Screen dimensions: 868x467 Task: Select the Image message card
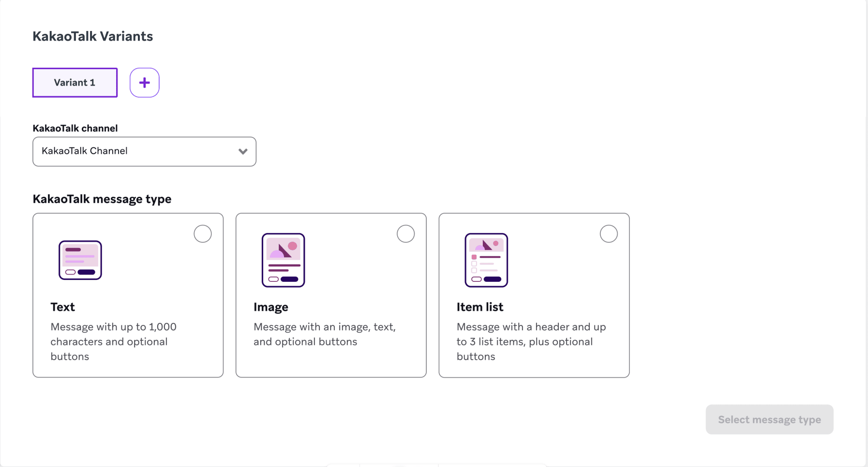[331, 295]
